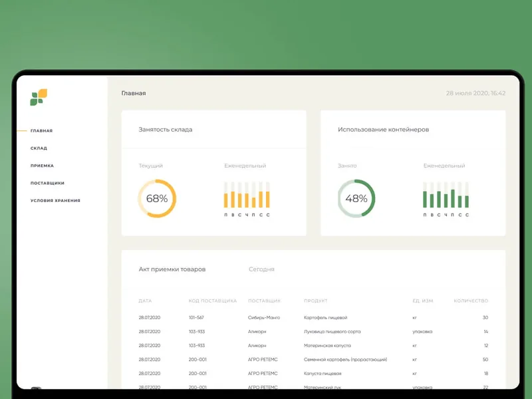The image size is (532, 399).
Task: Sort by the ДАТА column header
Action: (x=145, y=301)
